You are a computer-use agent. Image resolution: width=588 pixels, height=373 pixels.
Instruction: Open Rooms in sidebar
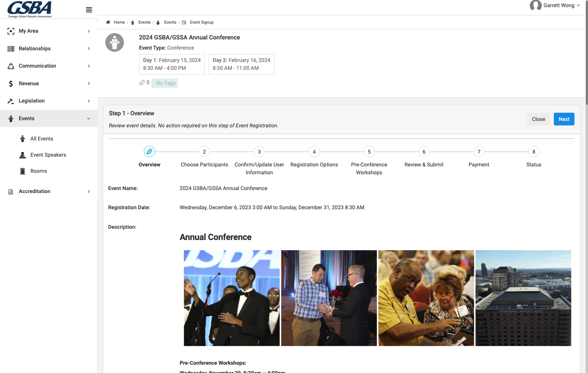(39, 171)
